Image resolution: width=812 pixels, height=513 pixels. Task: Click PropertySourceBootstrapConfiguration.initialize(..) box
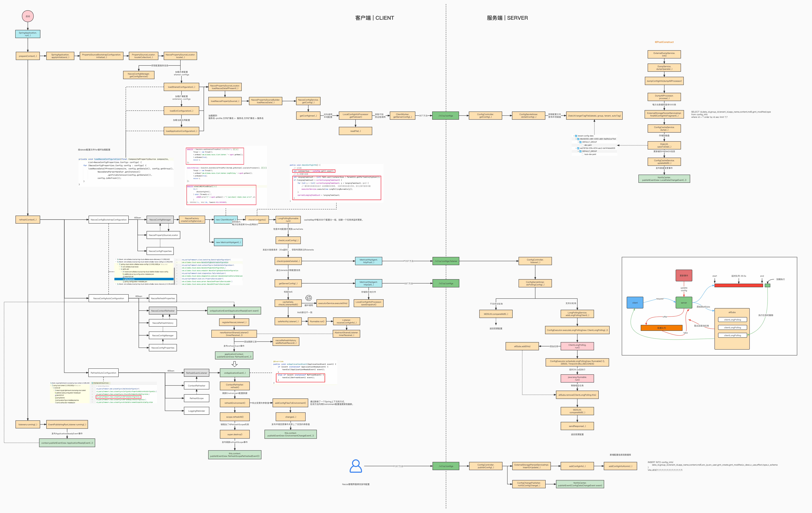(x=101, y=56)
